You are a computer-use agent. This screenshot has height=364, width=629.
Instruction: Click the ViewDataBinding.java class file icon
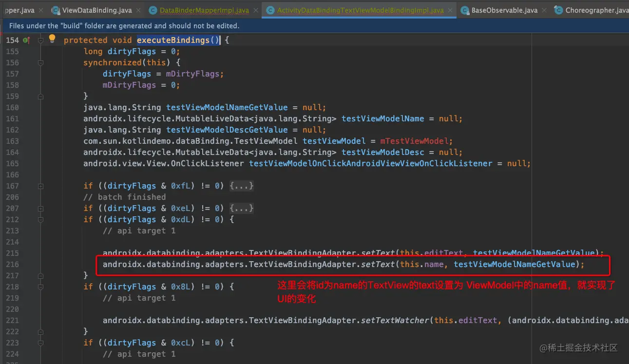(56, 10)
